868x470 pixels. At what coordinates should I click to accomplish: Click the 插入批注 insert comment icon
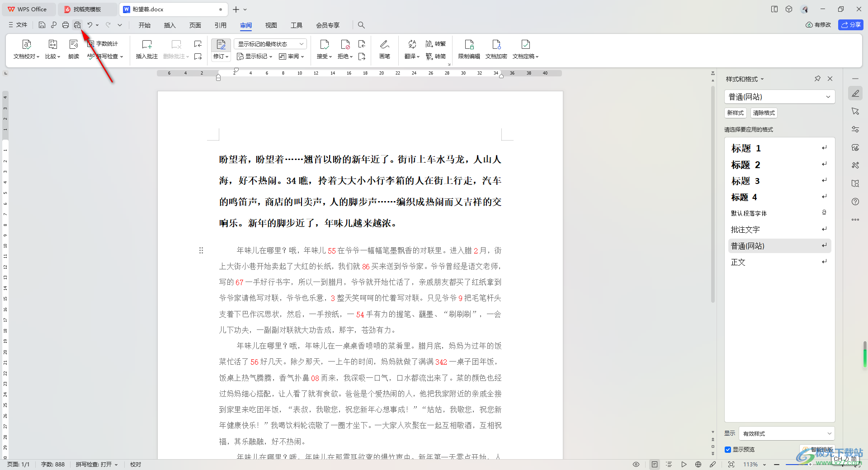[147, 44]
